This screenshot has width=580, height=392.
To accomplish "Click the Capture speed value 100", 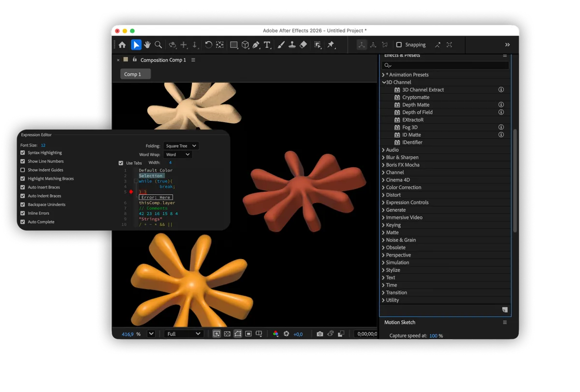I will 433,336.
